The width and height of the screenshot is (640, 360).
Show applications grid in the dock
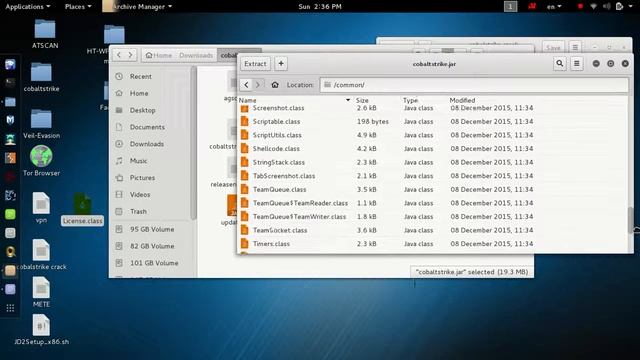coord(10,308)
